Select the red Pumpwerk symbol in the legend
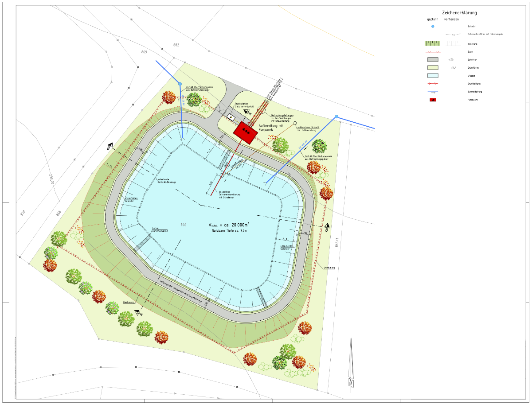This screenshot has height=404, width=532. [x=433, y=100]
